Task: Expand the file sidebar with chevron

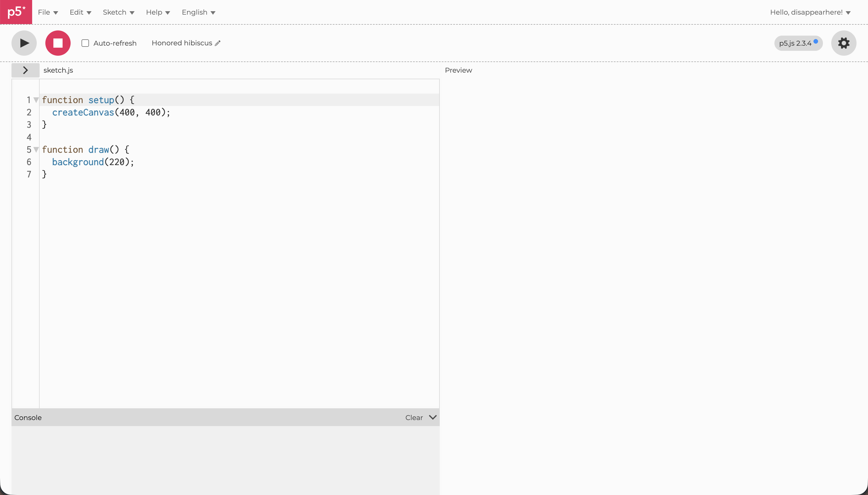Action: (x=26, y=70)
